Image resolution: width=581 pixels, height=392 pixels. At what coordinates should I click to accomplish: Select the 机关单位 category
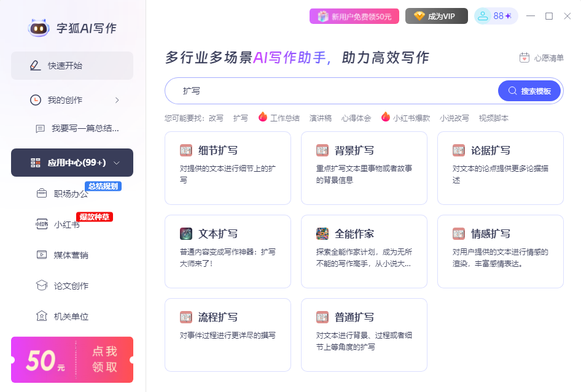click(71, 317)
